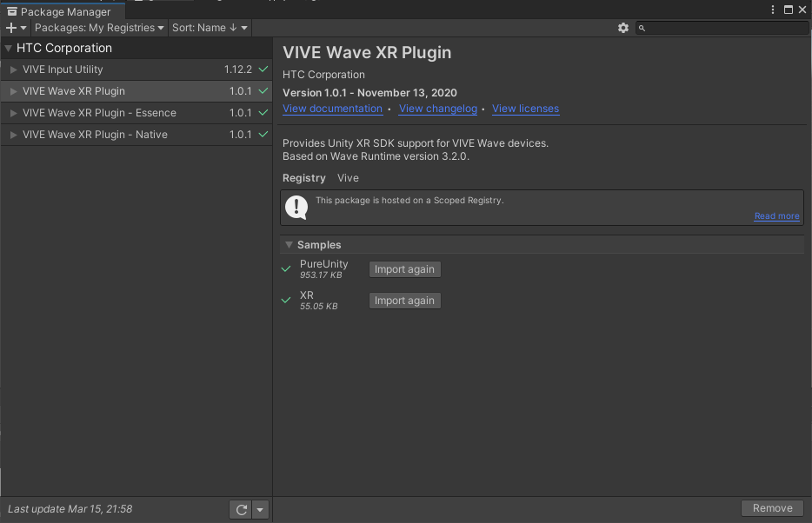Open the Sort: Name dropdown

(x=210, y=28)
